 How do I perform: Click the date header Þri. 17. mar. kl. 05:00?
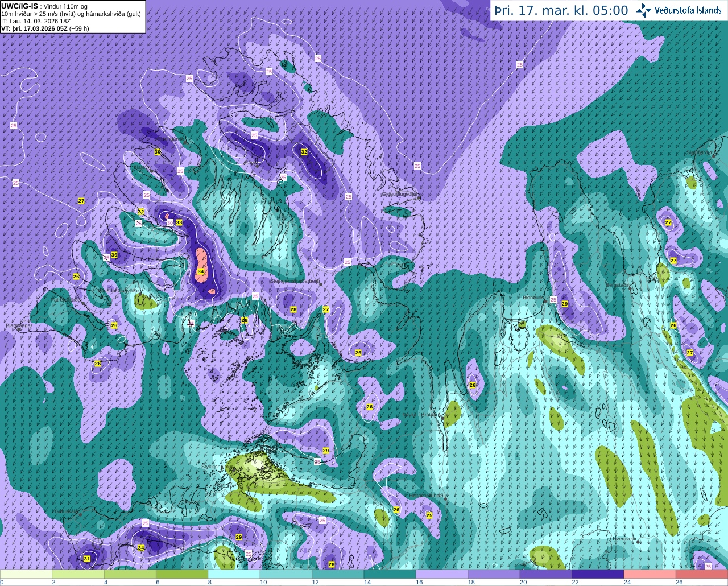pyautogui.click(x=561, y=11)
